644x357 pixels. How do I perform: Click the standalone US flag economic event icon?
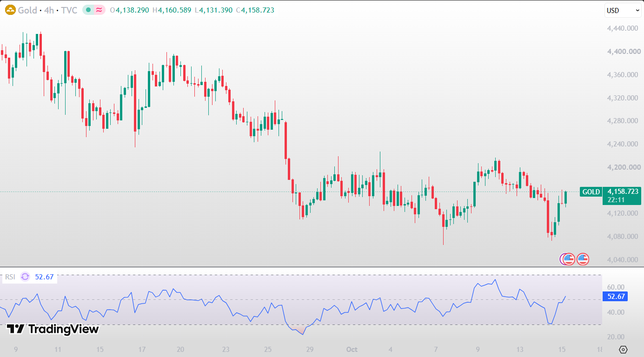point(583,259)
